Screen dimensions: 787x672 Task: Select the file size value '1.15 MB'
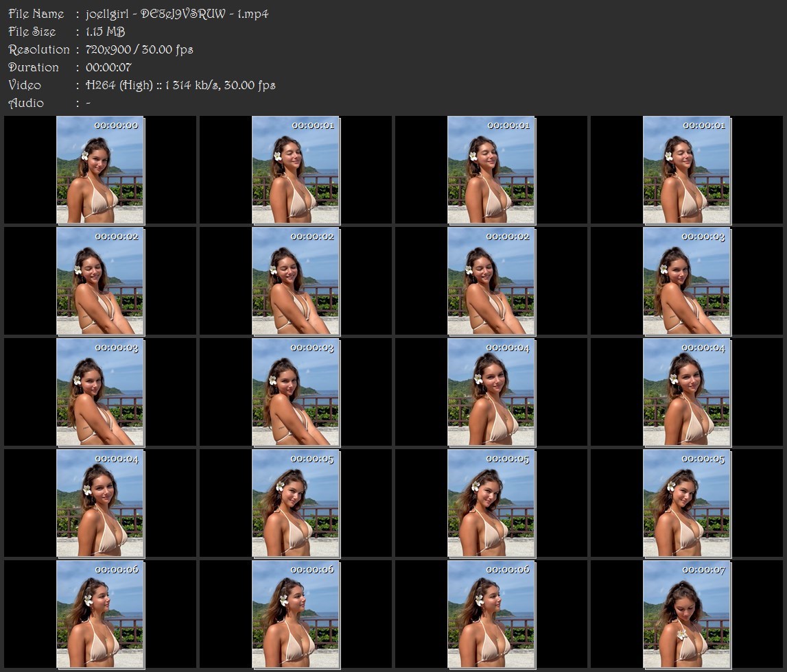tap(106, 32)
